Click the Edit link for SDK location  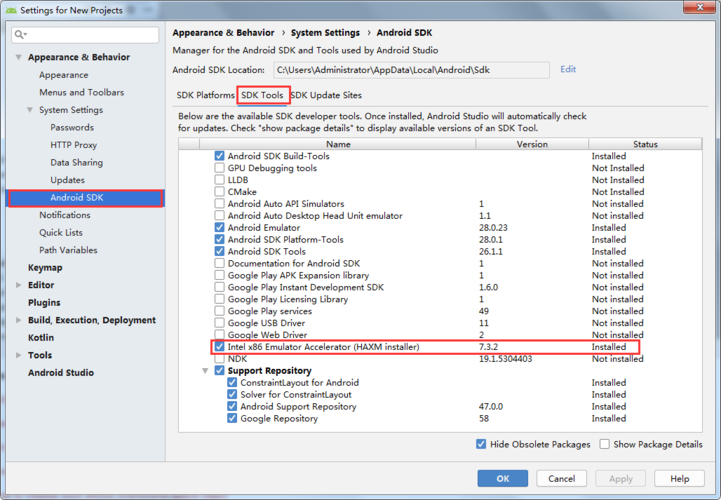point(568,69)
